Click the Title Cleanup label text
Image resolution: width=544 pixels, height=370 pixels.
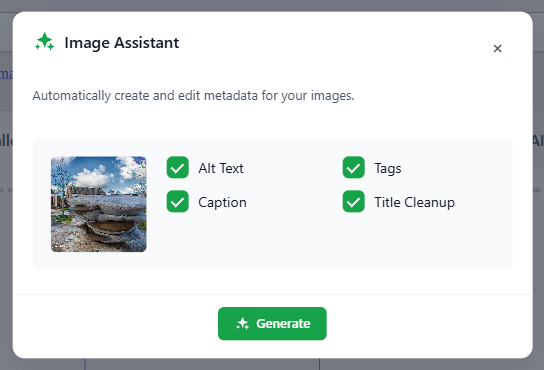point(415,202)
